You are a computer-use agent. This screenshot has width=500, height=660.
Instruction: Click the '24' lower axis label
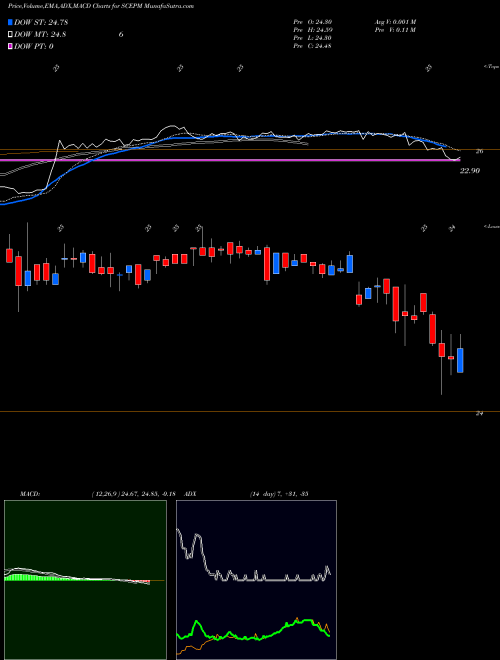(x=479, y=414)
